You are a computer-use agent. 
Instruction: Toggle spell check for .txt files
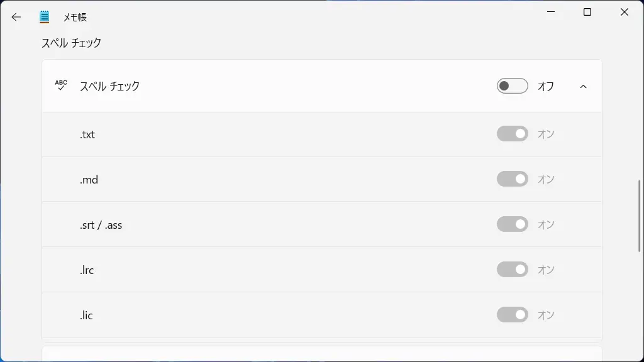pos(512,134)
